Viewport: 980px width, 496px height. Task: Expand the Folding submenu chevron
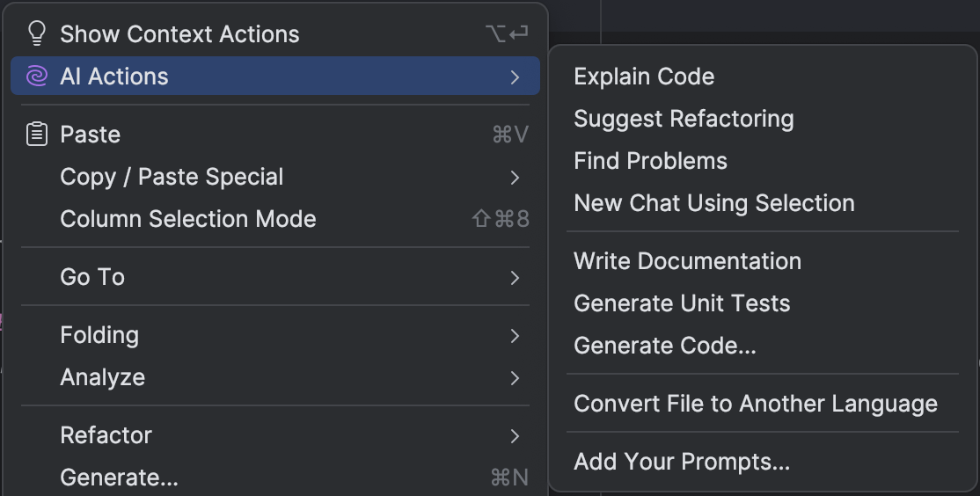516,335
